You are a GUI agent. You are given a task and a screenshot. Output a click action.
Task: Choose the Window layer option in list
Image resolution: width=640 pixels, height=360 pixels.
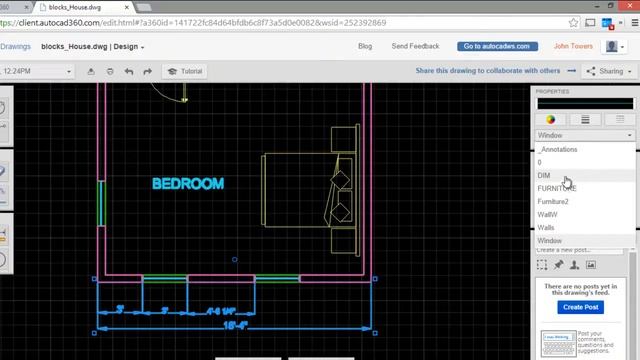point(585,241)
